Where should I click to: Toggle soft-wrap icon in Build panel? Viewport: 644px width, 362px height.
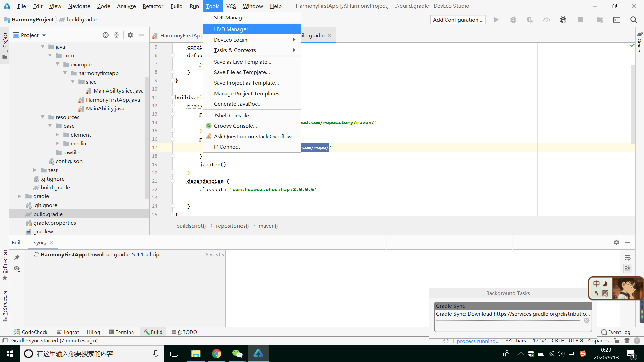click(628, 258)
